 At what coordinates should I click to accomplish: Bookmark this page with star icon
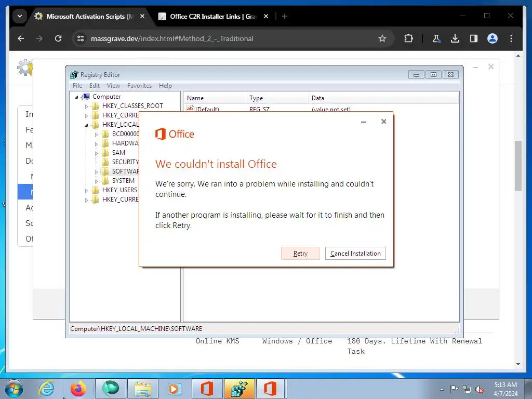(382, 38)
